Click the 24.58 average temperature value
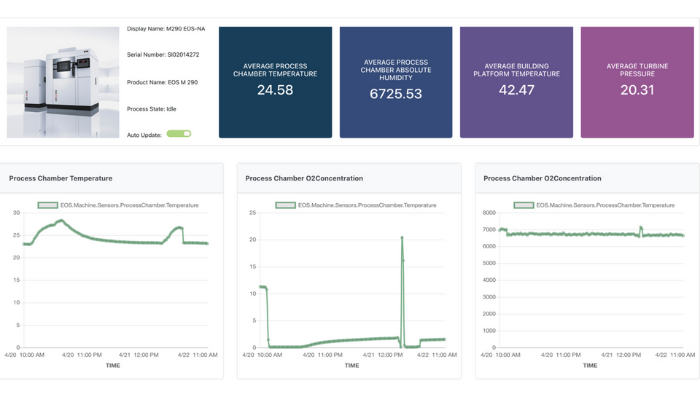The height and width of the screenshot is (400, 700). [275, 90]
